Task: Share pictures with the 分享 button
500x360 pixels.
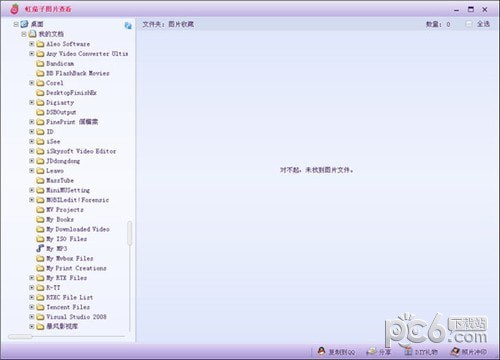Action: [379, 351]
